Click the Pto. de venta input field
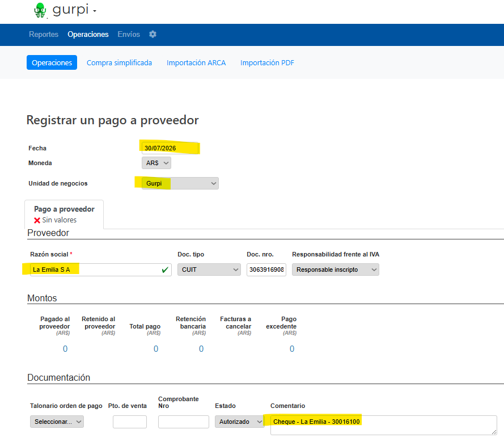This screenshot has width=504, height=442. click(130, 422)
